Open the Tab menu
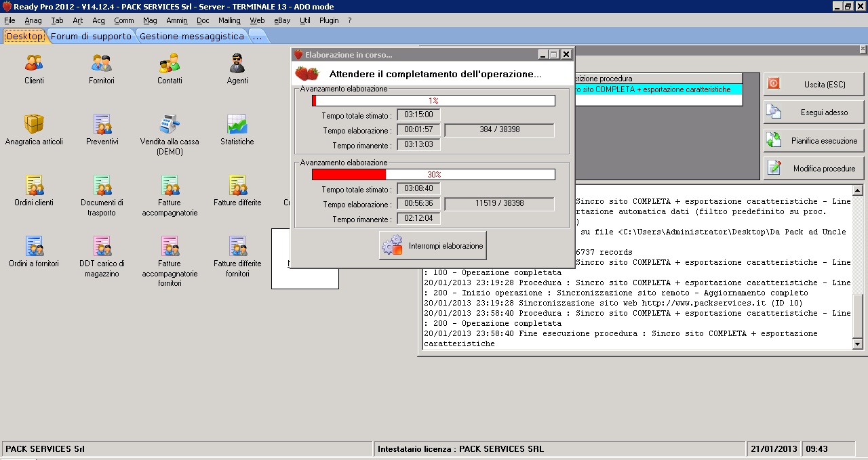 point(57,20)
